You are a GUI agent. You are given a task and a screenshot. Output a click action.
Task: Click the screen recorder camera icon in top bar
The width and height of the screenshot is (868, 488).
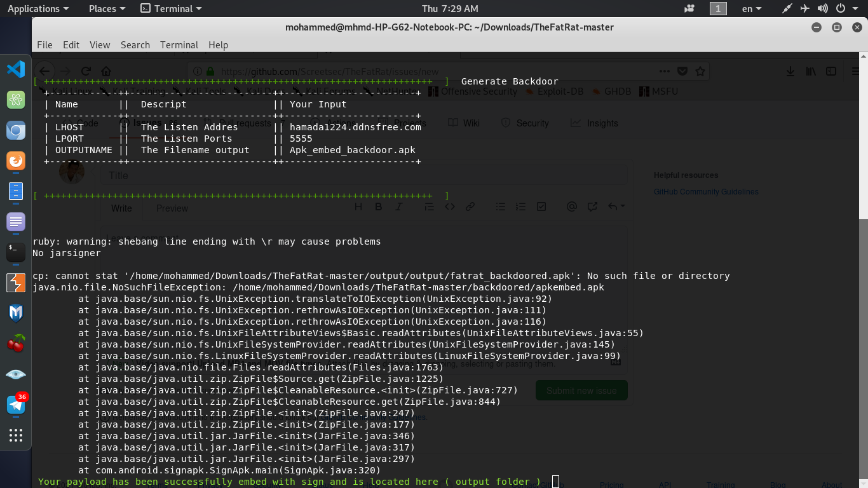pos(689,9)
